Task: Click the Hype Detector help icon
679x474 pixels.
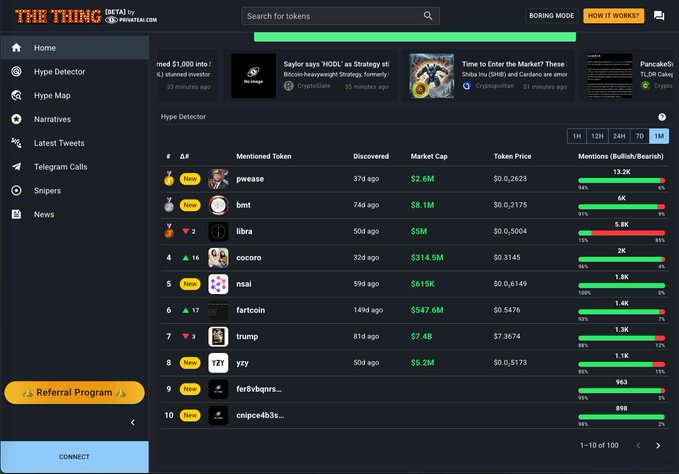Action: point(662,117)
